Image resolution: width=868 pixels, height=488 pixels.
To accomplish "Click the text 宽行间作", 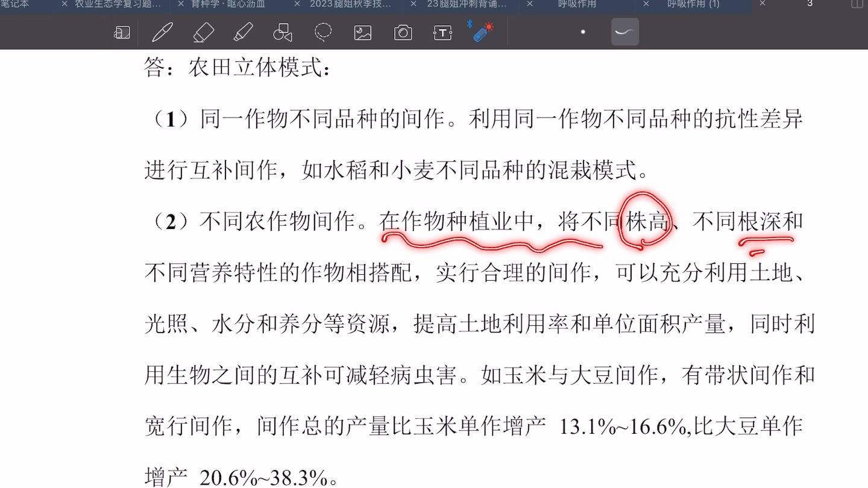I will click(189, 427).
